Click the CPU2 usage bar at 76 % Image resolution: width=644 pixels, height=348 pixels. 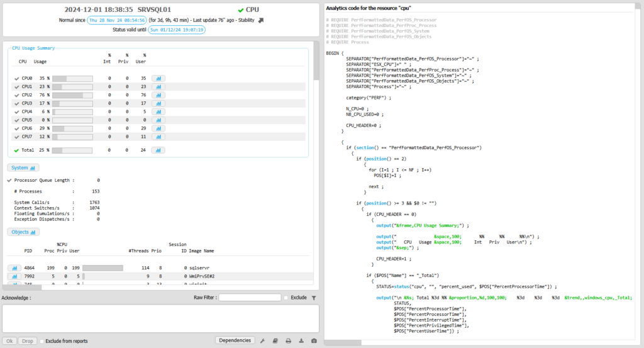point(72,95)
